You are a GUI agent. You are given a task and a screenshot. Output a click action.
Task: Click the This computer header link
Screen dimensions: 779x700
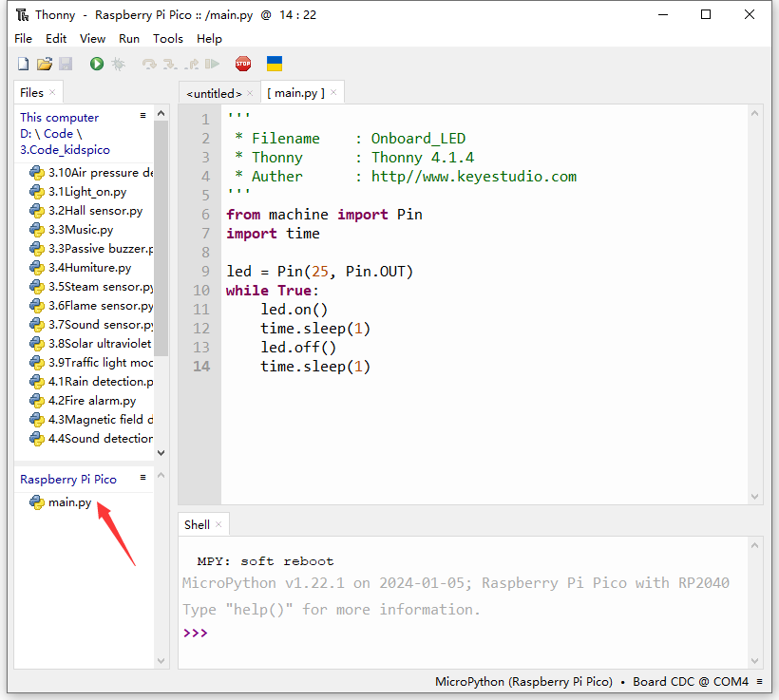click(x=59, y=118)
